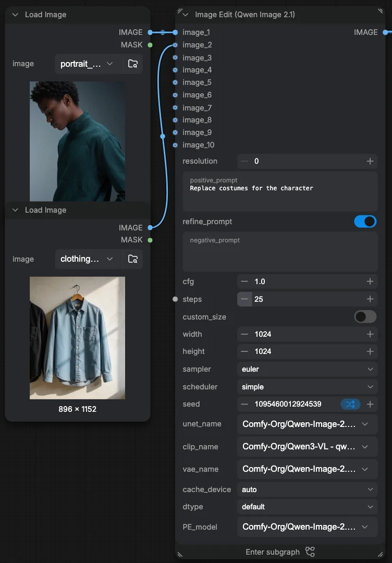392x563 pixels.
Task: Click the image_2 input socket
Action: (175, 45)
